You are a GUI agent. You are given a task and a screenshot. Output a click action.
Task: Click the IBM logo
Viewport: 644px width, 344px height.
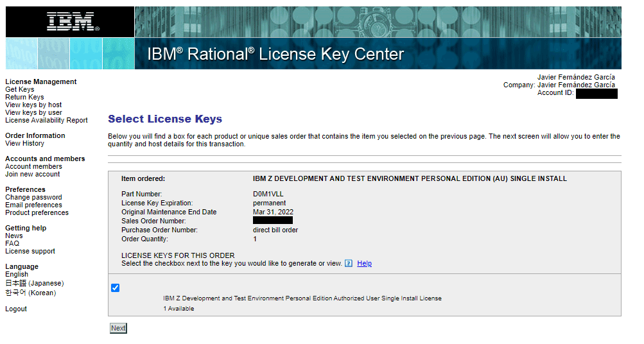(73, 22)
